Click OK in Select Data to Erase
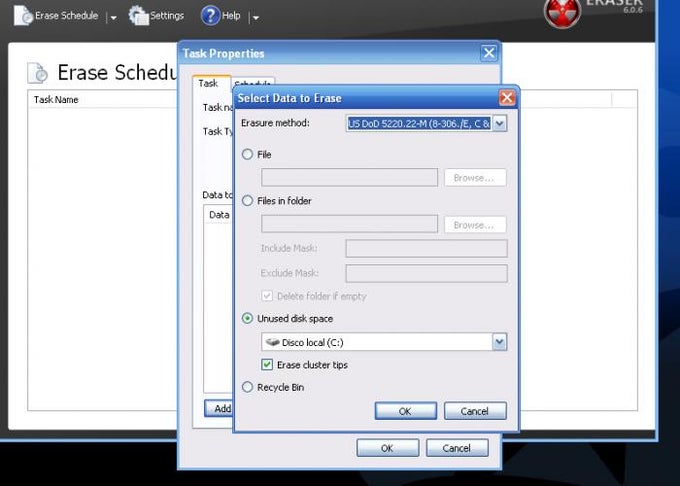 tap(405, 411)
